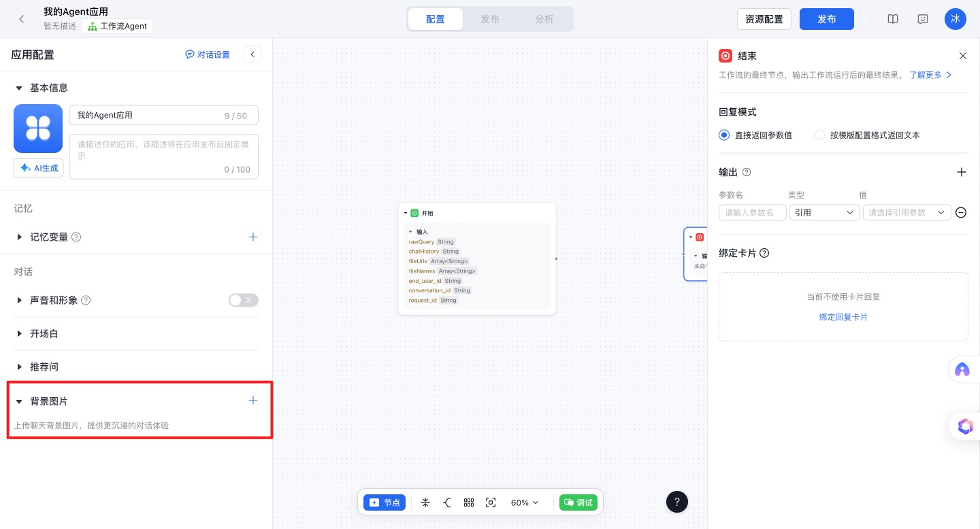Collapse 输入 list in 开始 node
Screen dimensions: 980x529
point(410,232)
